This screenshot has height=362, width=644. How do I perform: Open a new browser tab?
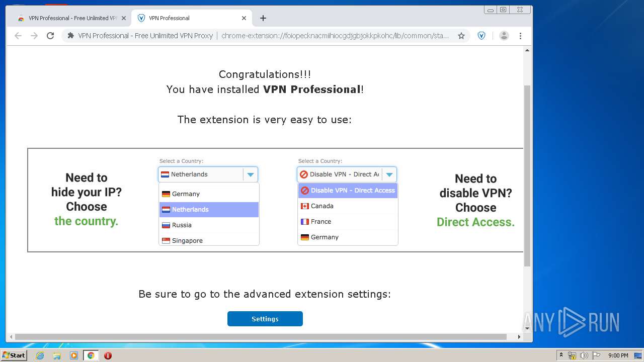[263, 18]
